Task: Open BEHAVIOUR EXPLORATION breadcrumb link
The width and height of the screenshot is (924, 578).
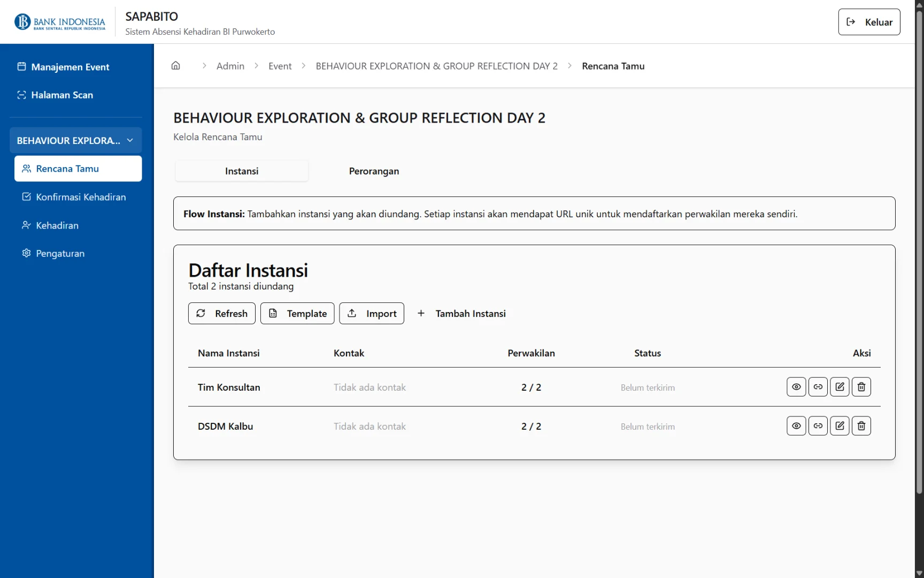Action: click(x=436, y=66)
